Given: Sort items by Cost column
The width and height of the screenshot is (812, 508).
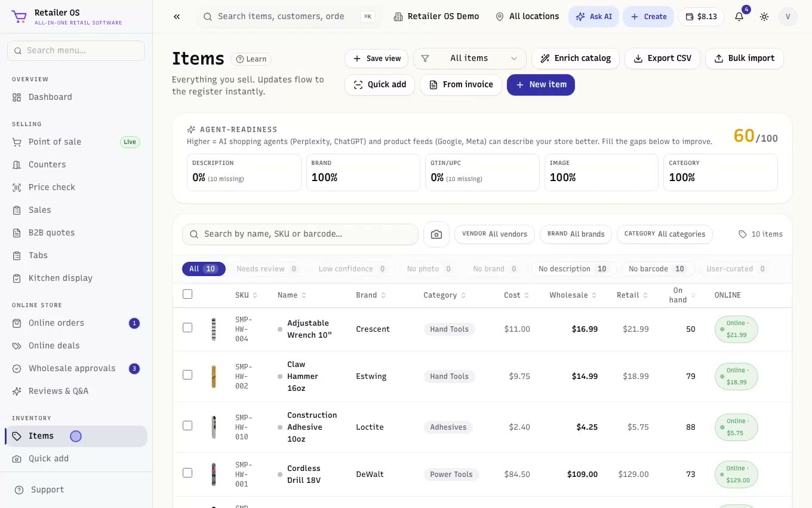Looking at the screenshot, I should coord(516,295).
